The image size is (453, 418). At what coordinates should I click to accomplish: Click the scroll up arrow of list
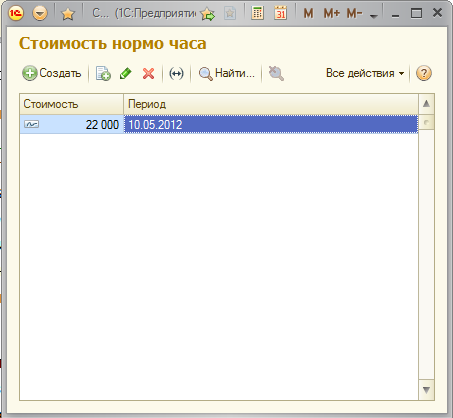pyautogui.click(x=426, y=104)
